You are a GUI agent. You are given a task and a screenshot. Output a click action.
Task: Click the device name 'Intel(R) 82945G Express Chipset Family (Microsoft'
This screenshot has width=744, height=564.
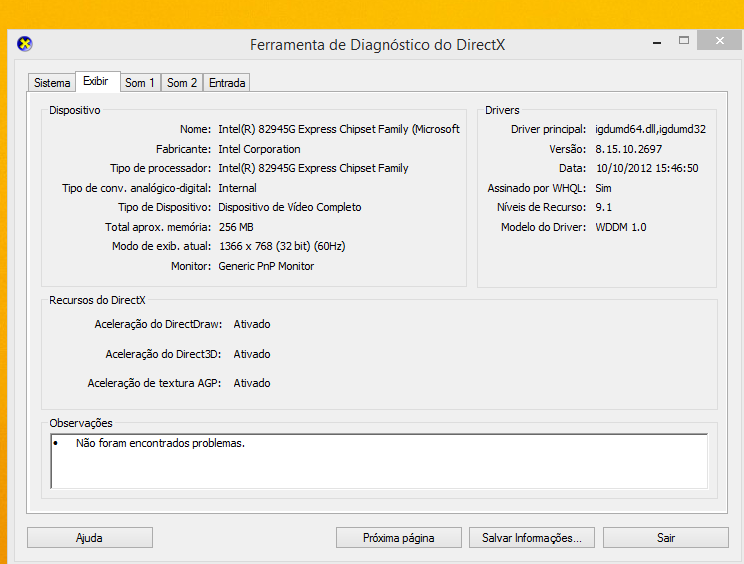click(x=339, y=129)
